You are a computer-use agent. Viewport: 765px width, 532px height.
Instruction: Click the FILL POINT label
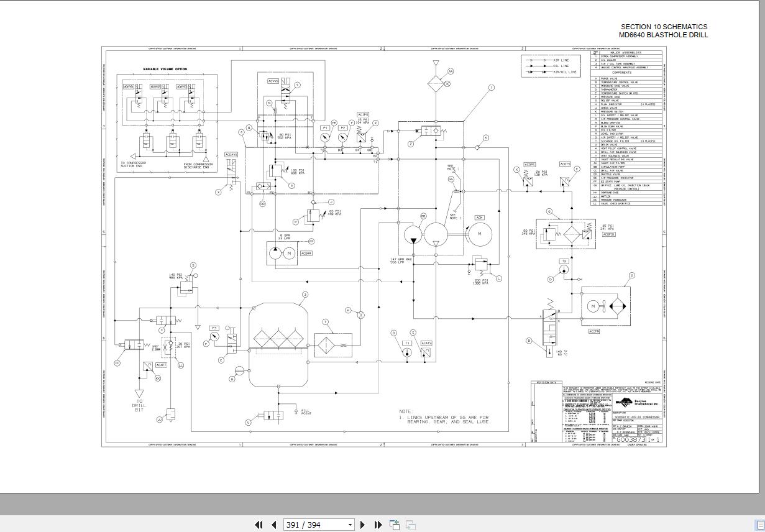(306, 411)
